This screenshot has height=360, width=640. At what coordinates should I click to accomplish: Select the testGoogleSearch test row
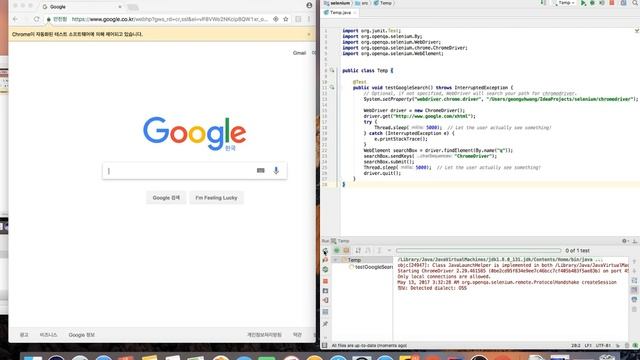click(x=371, y=267)
